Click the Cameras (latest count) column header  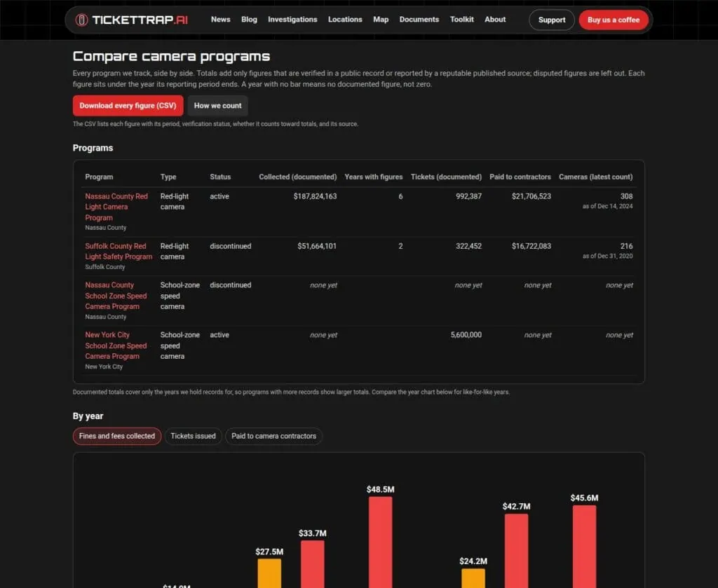[595, 177]
